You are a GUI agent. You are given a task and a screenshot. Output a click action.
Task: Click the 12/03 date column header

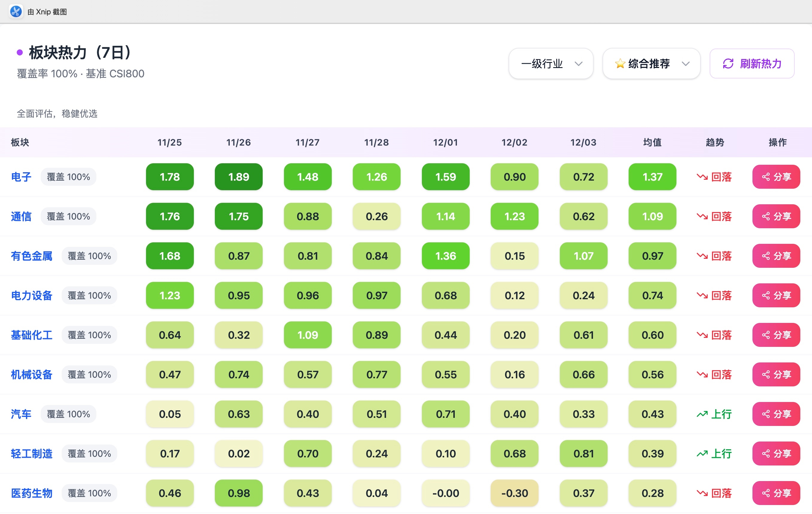tap(583, 142)
